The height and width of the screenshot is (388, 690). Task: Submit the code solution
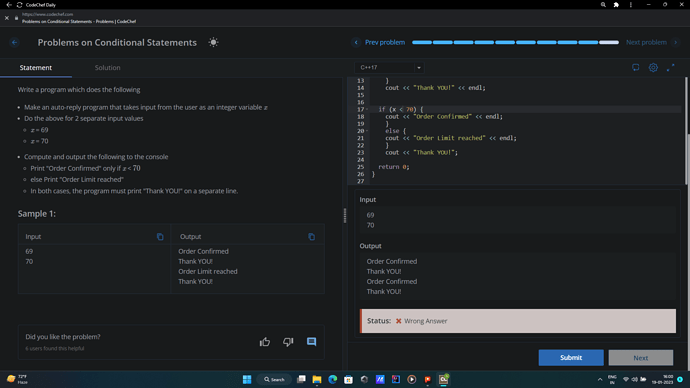571,358
